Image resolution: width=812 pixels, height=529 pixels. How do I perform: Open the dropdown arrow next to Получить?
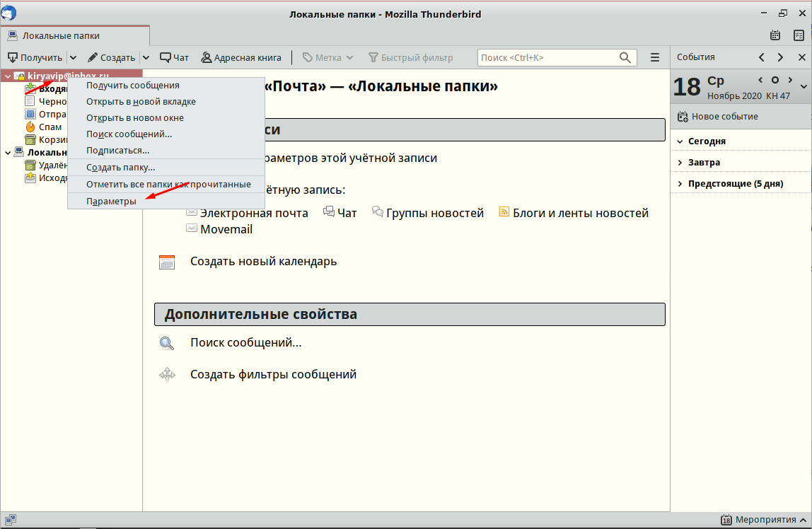(x=73, y=57)
